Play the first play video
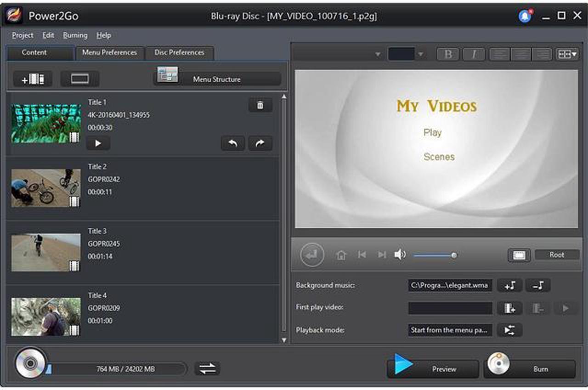The image size is (588, 390). 565,308
